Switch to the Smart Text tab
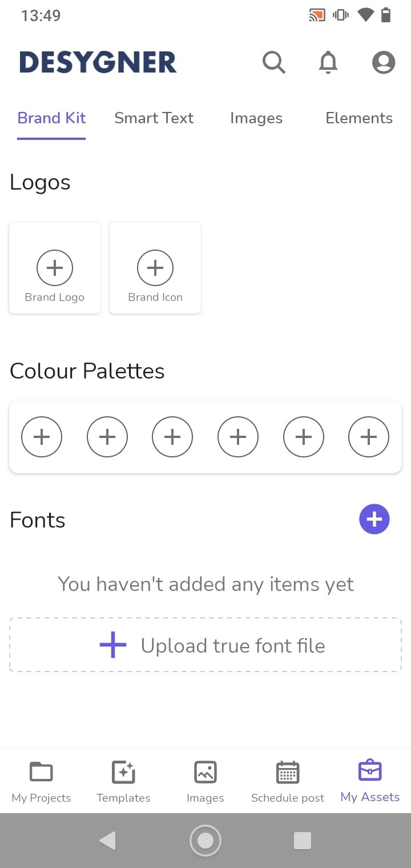411x868 pixels. pos(154,118)
